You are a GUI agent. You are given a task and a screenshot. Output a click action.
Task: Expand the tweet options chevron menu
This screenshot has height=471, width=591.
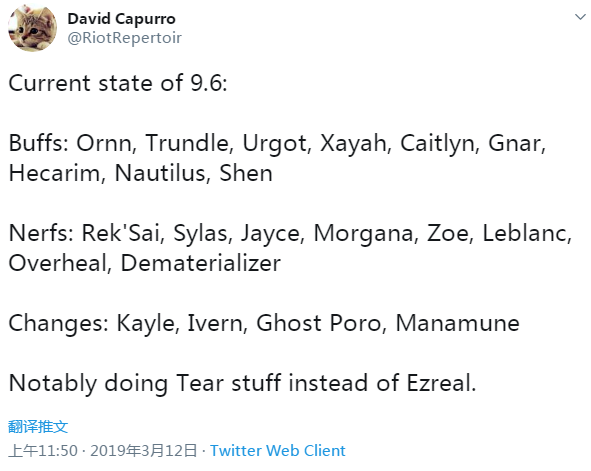tap(580, 17)
